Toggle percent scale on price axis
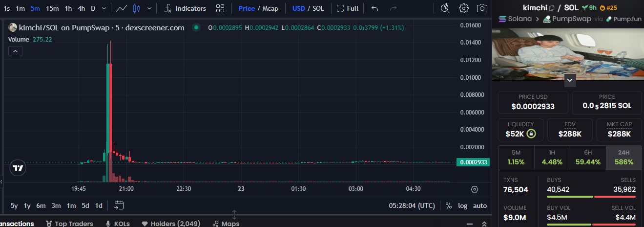Image resolution: width=644 pixels, height=227 pixels. (449, 205)
